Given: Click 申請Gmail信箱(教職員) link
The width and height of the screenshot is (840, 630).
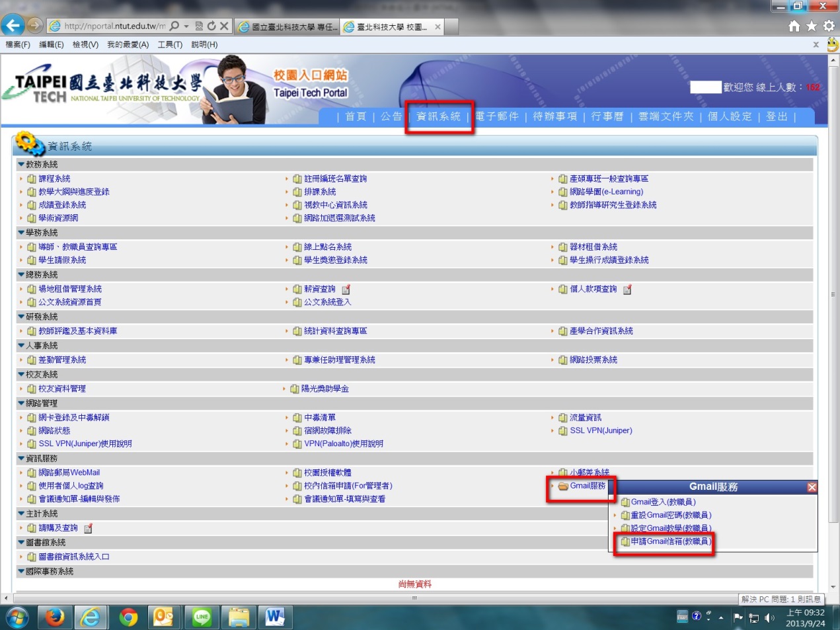Looking at the screenshot, I should click(x=670, y=541).
